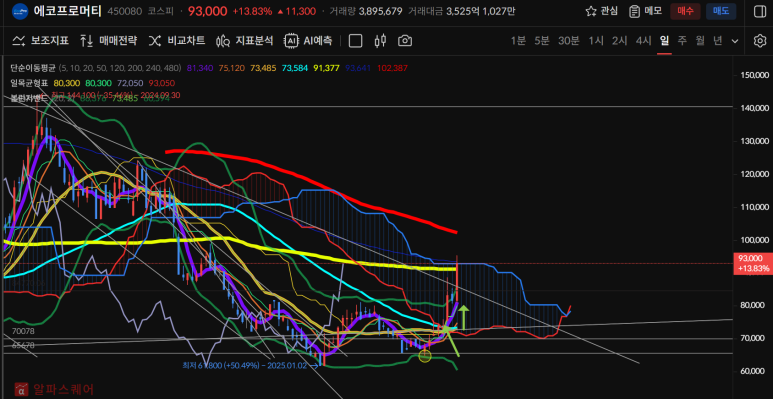Image resolution: width=773 pixels, height=399 pixels.
Task: Switch to 30분 timeframe
Action: point(569,41)
